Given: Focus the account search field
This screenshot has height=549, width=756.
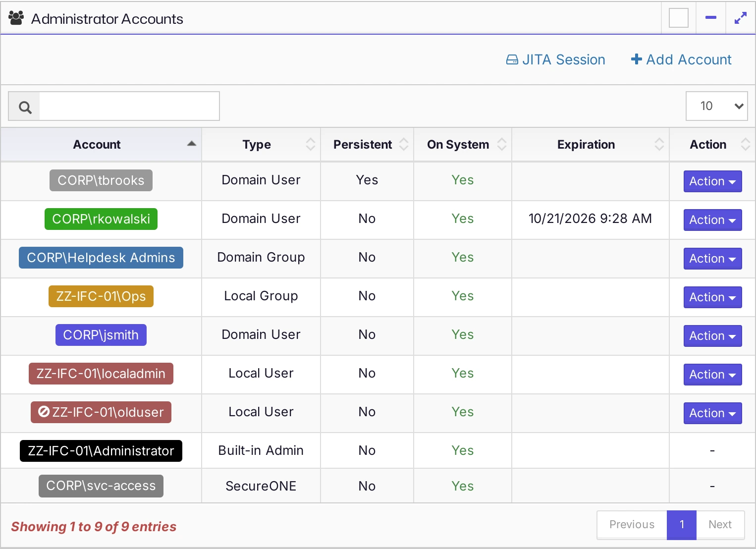Looking at the screenshot, I should [129, 106].
